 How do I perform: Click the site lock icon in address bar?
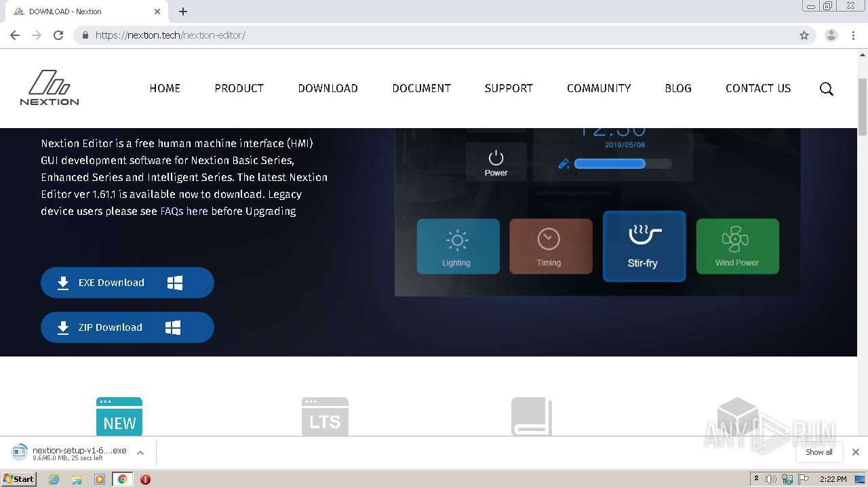85,35
